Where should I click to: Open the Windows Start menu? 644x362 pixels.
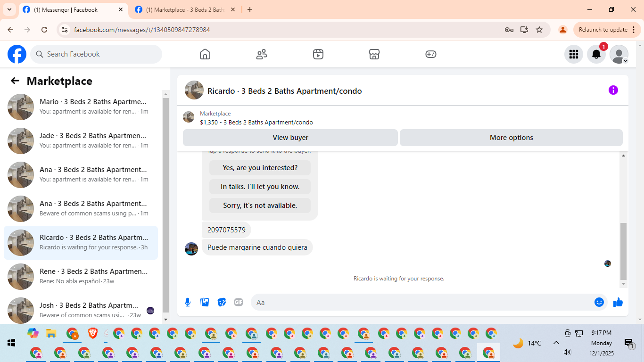click(11, 343)
